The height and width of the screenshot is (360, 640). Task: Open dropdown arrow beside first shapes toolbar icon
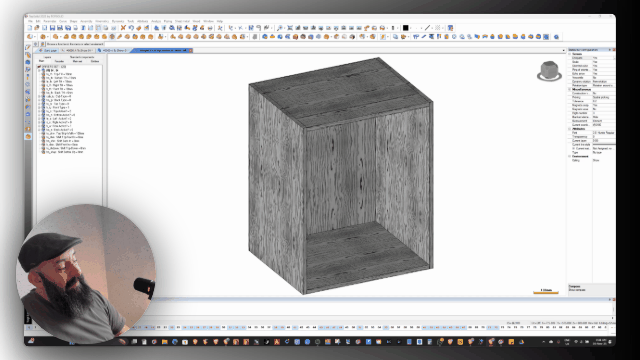pyautogui.click(x=35, y=37)
